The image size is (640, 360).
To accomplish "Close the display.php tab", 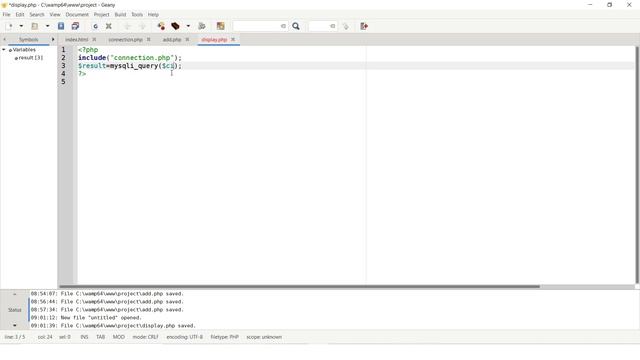I will (233, 40).
